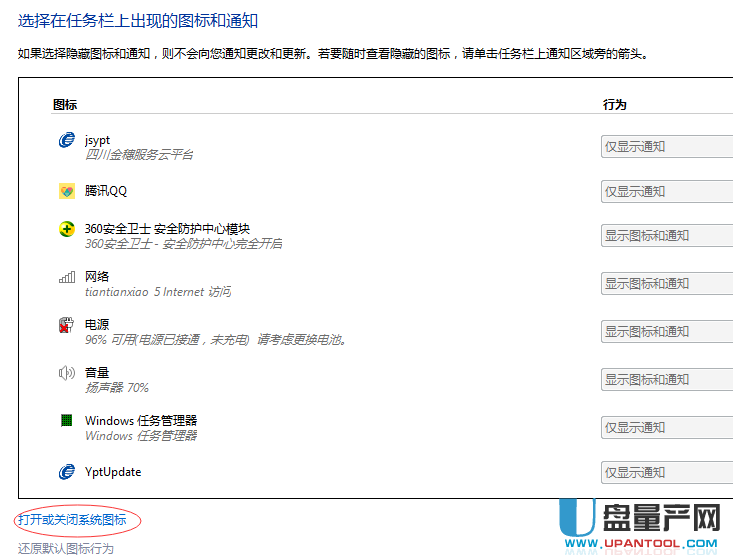The image size is (733, 560).
Task: Open the 打开或关闭系统图标 link
Action: coord(72,520)
